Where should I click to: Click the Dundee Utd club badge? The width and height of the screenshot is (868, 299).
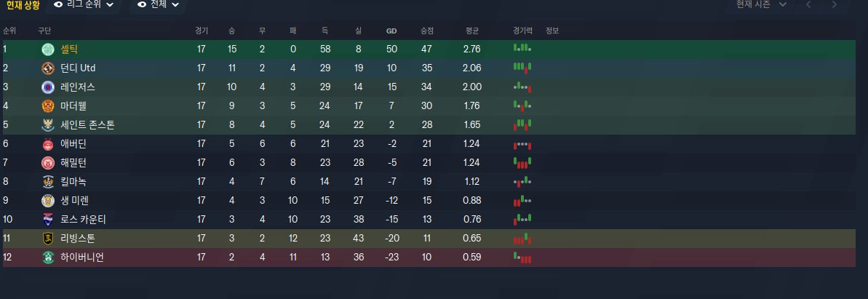(x=48, y=68)
